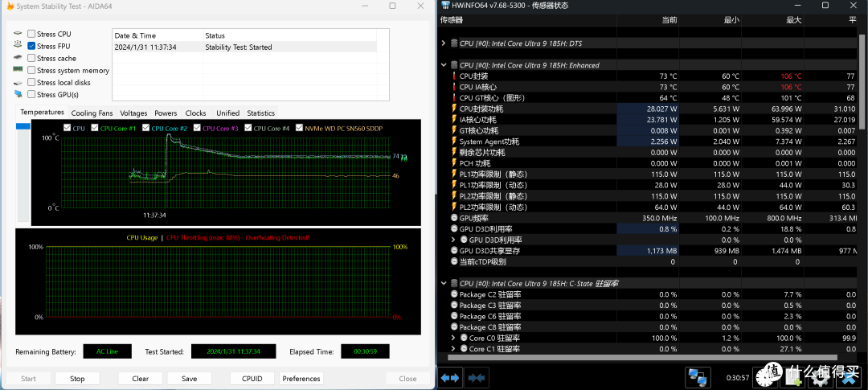Click the expand columns arrows icon in HWiNFO
868x390 pixels.
click(x=449, y=379)
